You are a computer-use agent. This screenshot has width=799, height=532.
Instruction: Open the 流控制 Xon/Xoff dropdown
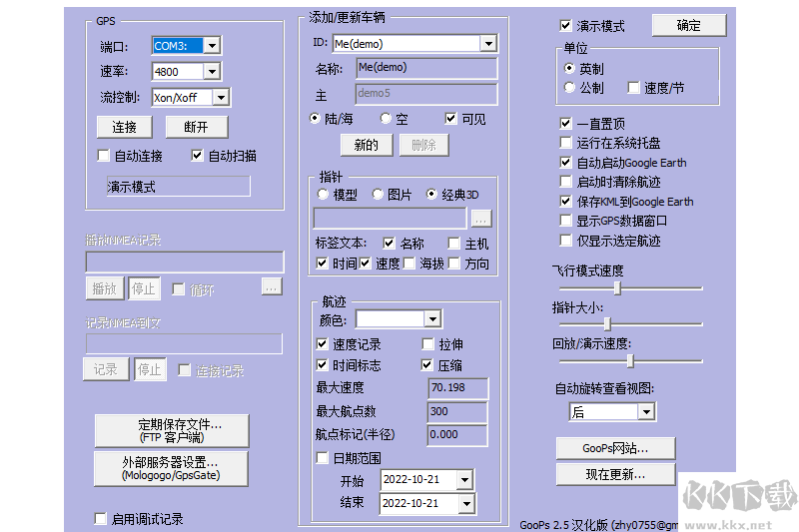click(221, 98)
